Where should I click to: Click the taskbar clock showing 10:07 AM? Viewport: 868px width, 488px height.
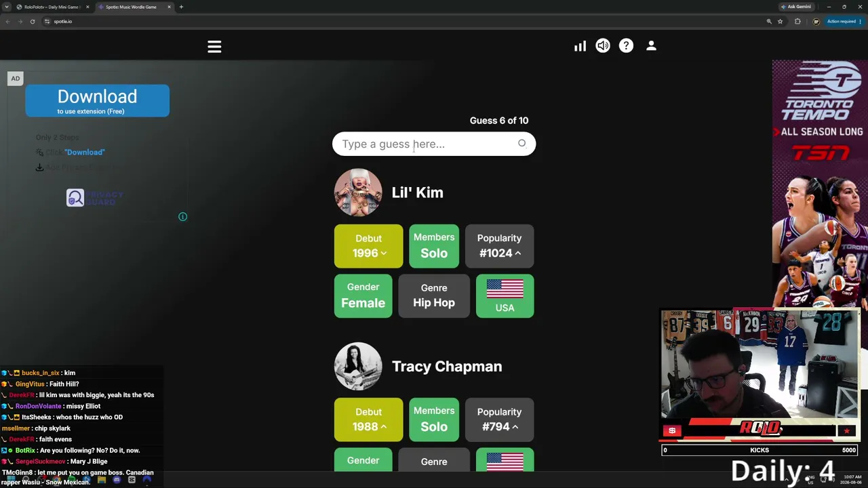pos(852,479)
